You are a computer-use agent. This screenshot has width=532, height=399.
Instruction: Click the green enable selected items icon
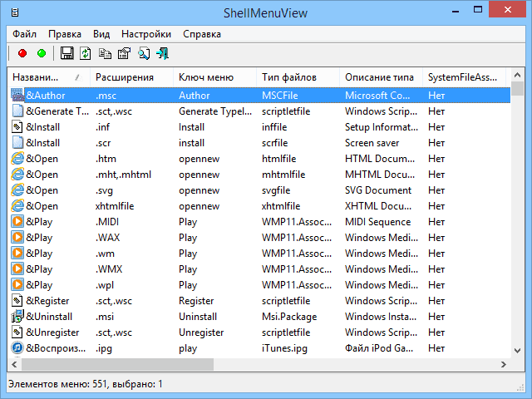tap(42, 53)
